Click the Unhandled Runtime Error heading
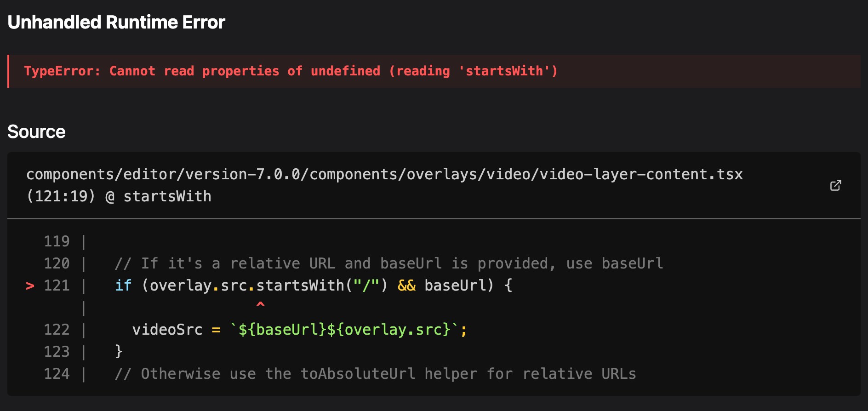This screenshot has width=868, height=411. click(x=116, y=22)
